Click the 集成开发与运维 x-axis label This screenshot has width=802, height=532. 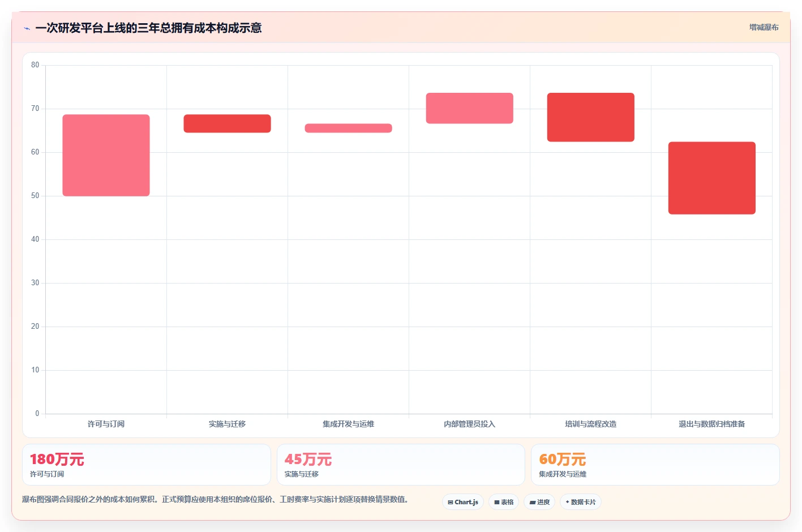click(348, 424)
